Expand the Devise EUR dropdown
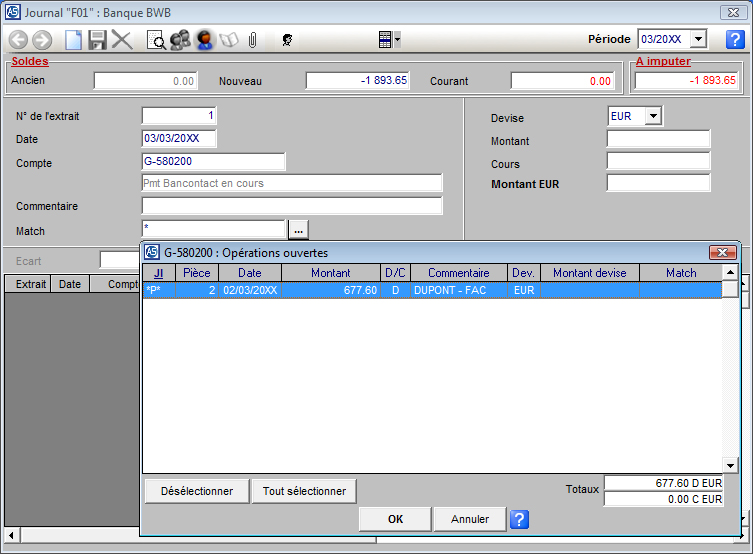This screenshot has width=753, height=554. [x=653, y=116]
